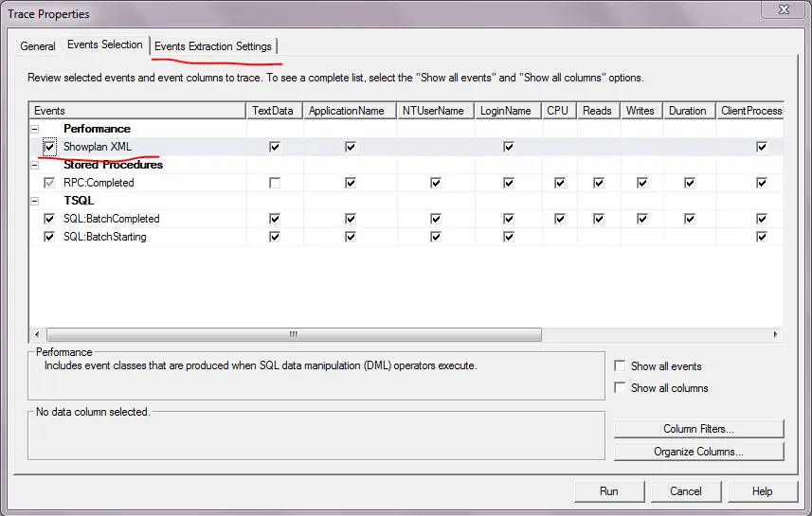Screen dimensions: 812x516
Task: Toggle CPU for SQL:BatchCompleted
Action: coord(560,219)
